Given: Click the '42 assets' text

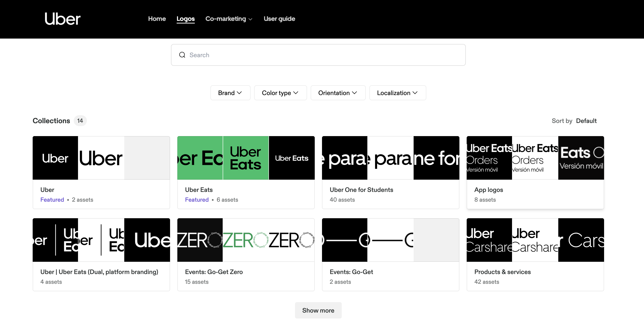Looking at the screenshot, I should 486,282.
